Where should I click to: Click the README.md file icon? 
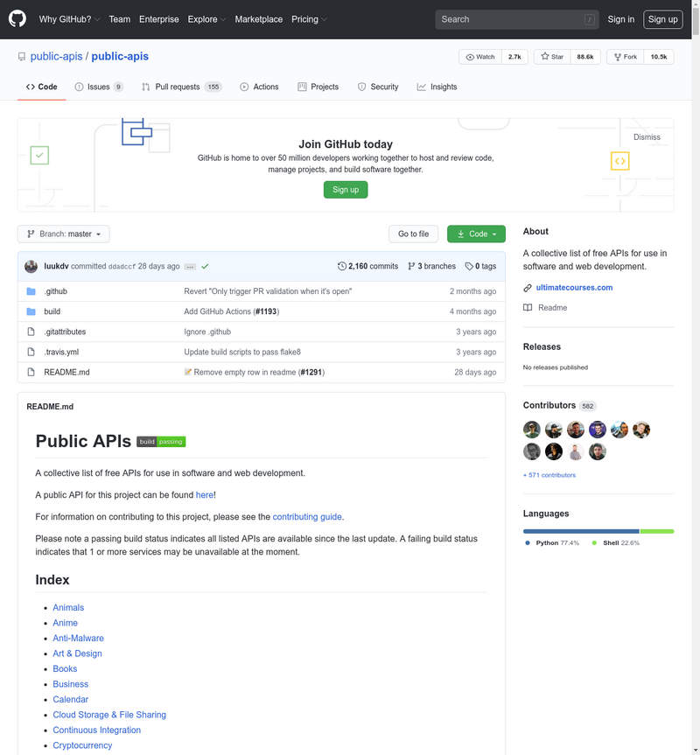pos(31,372)
